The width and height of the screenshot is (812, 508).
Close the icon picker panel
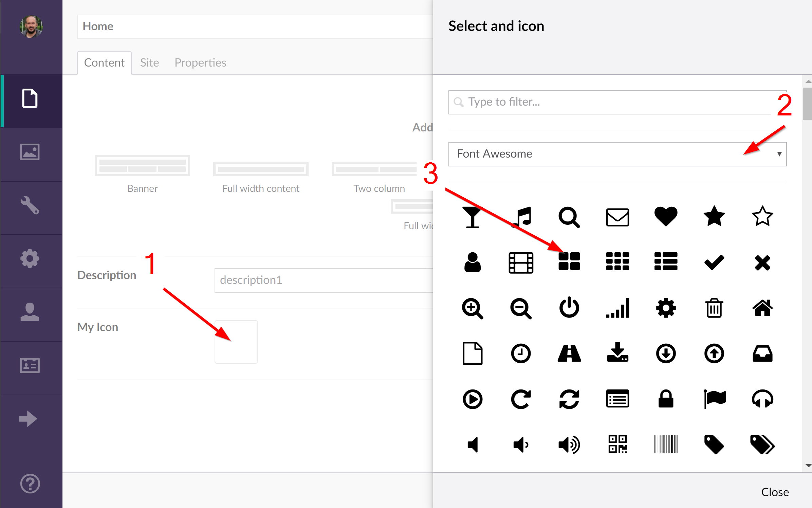775,492
